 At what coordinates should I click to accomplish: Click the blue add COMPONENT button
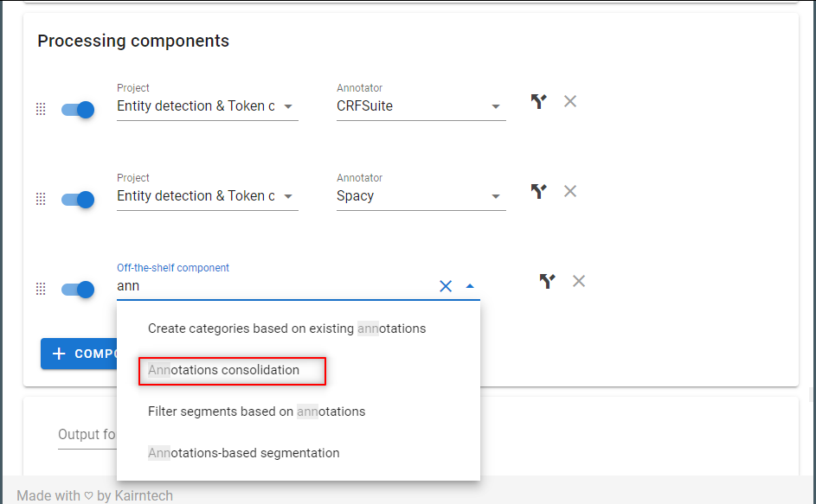coord(79,354)
